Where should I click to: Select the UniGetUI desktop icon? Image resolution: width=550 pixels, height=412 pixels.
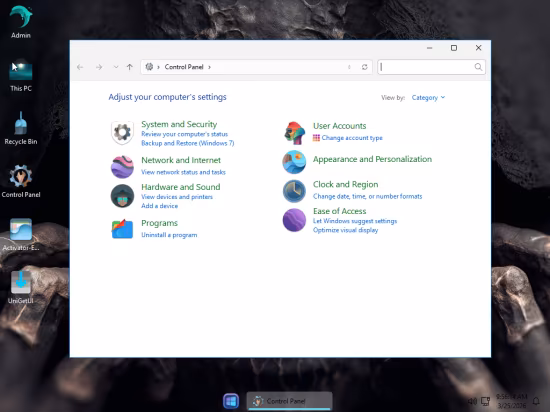click(x=21, y=287)
